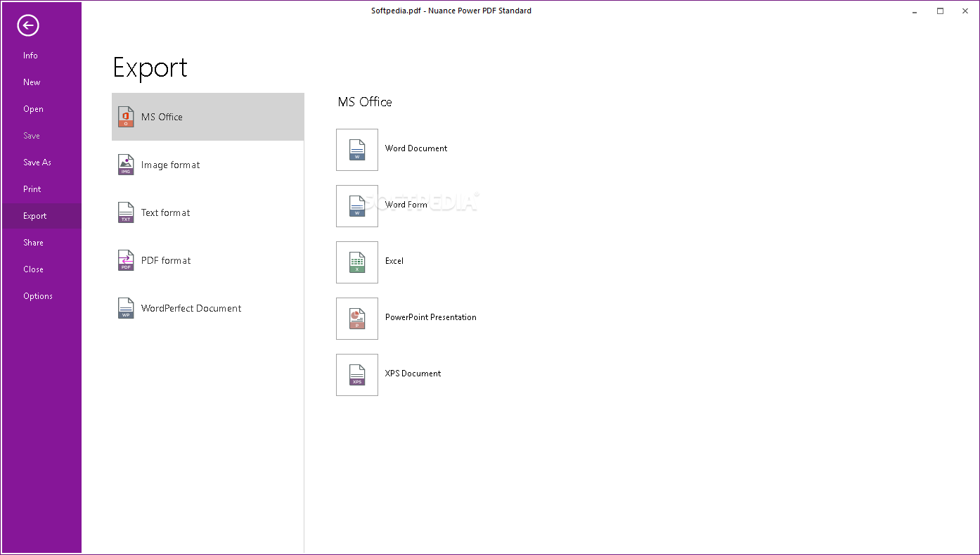The image size is (980, 555).
Task: Minimize the Nuance Power PDF window
Action: [x=915, y=11]
